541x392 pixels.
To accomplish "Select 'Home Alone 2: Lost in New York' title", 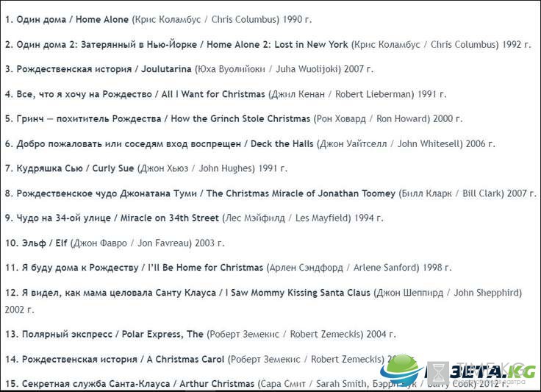I will (x=277, y=45).
